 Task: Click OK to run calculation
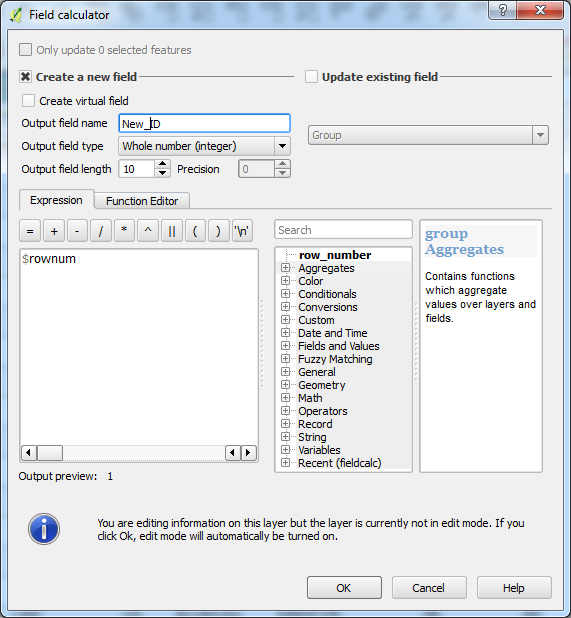pyautogui.click(x=344, y=588)
